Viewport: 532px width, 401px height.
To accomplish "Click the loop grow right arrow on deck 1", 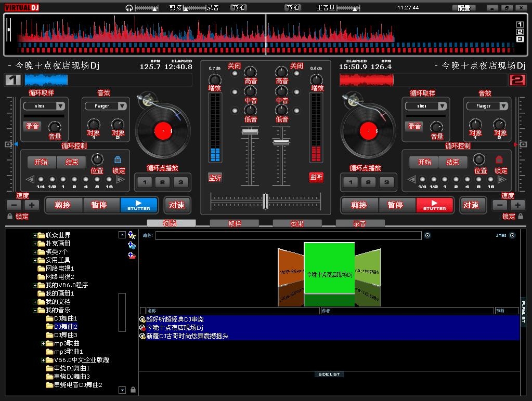I will click(x=120, y=179).
